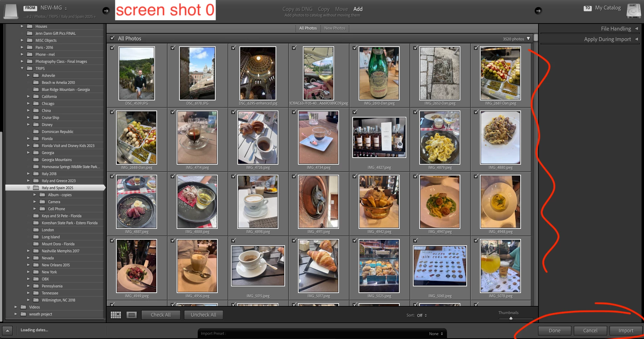Click the Georgia Mountains folder icon
Image resolution: width=644 pixels, height=339 pixels.
(36, 160)
